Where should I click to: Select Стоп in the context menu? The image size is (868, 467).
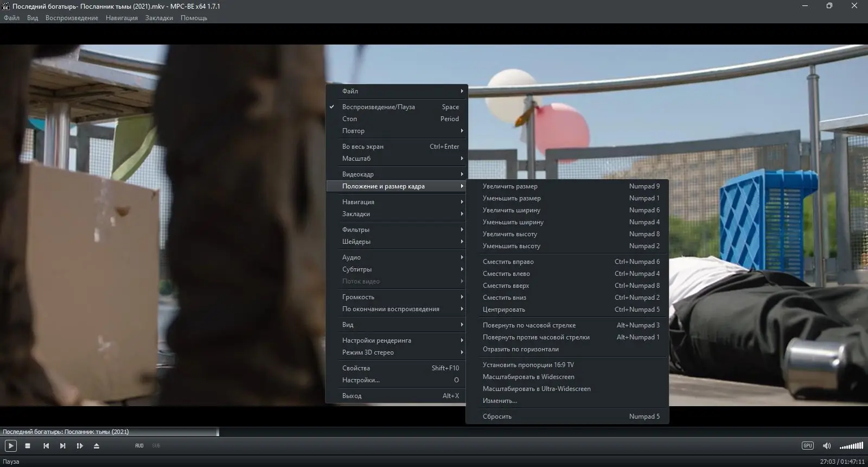coord(396,119)
